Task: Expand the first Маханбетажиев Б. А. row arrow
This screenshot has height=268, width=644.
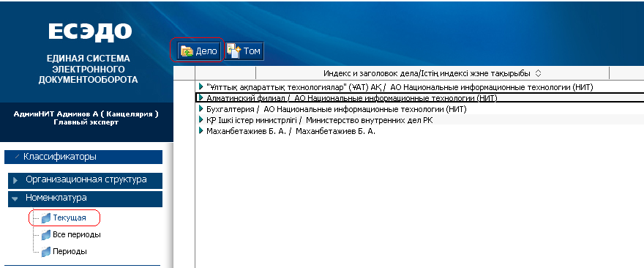Action: [201, 131]
